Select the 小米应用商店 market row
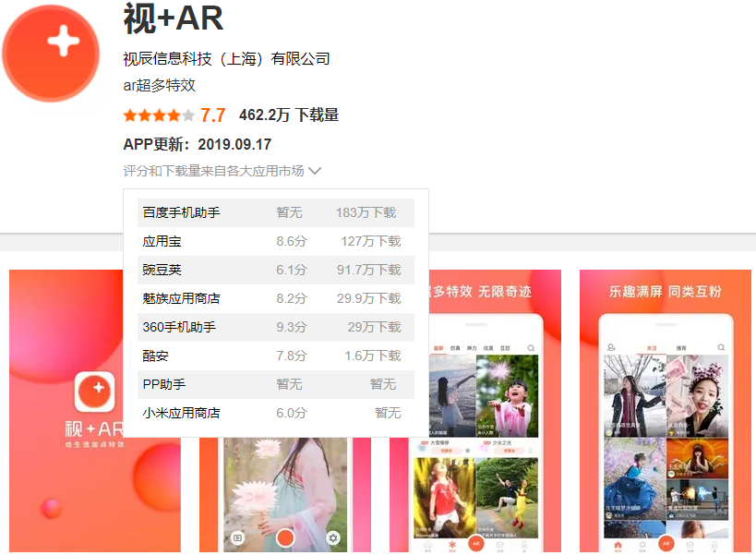Image resolution: width=756 pixels, height=555 pixels. (276, 413)
